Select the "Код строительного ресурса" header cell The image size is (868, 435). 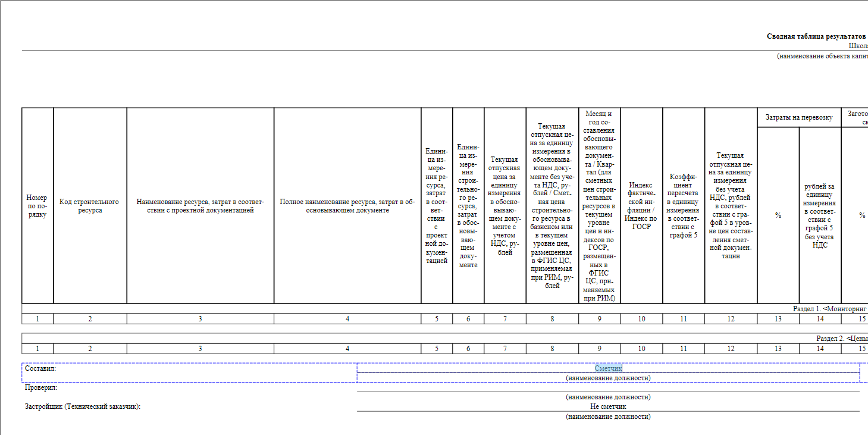90,206
